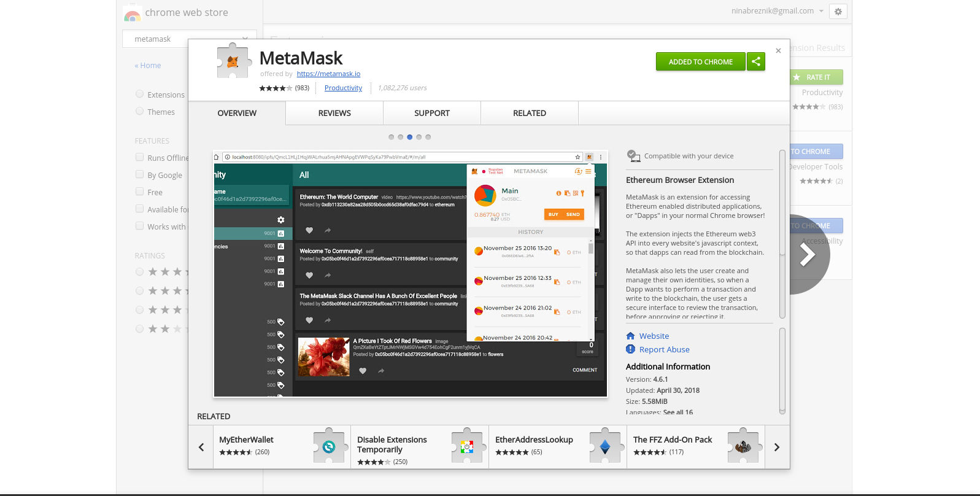The image size is (980, 496).
Task: Switch to the Support tab
Action: 432,113
